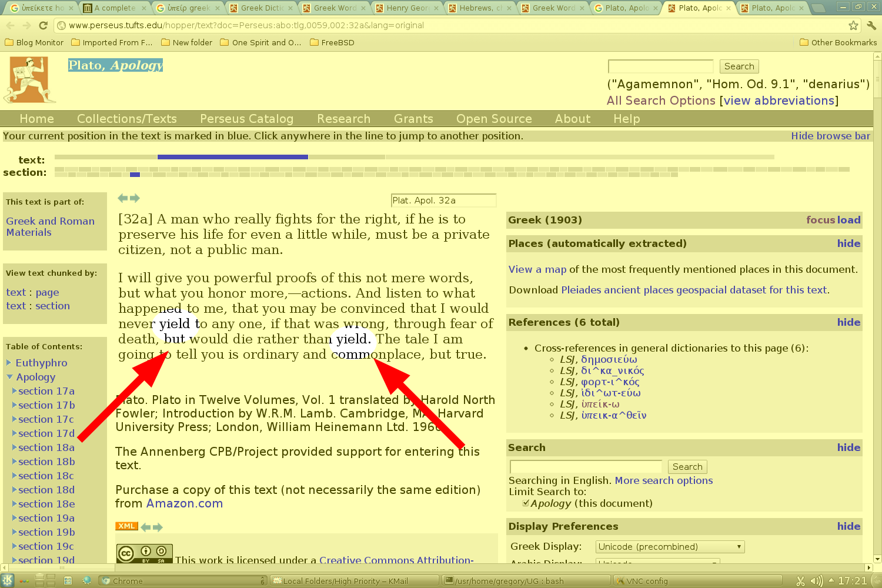Open the FreeBSD bookmark folder
Screen dimensions: 882x588
tap(332, 42)
